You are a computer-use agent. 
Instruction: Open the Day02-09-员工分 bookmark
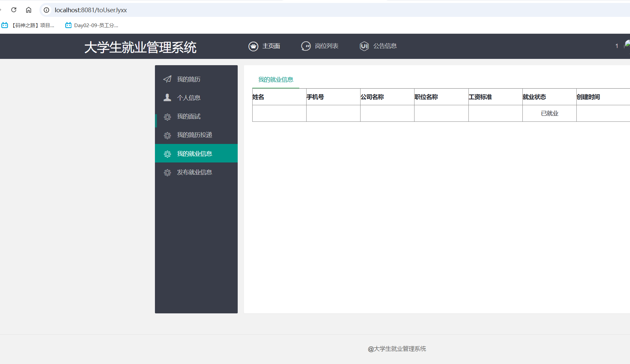[92, 25]
